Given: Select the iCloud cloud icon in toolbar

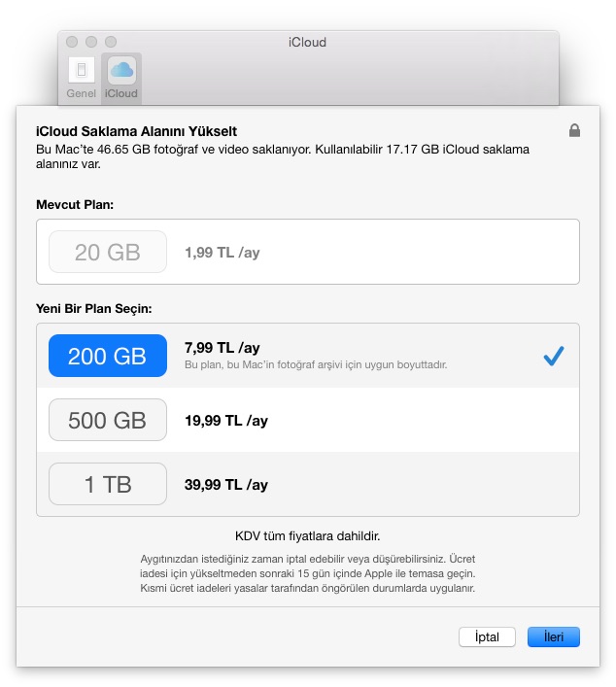Looking at the screenshot, I should point(121,71).
